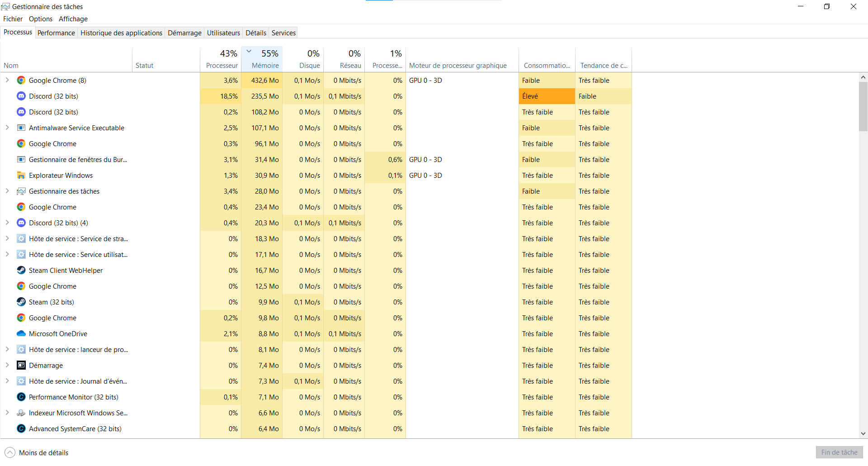Switch to Historique des applications tab
The height and width of the screenshot is (466, 868).
pyautogui.click(x=121, y=33)
